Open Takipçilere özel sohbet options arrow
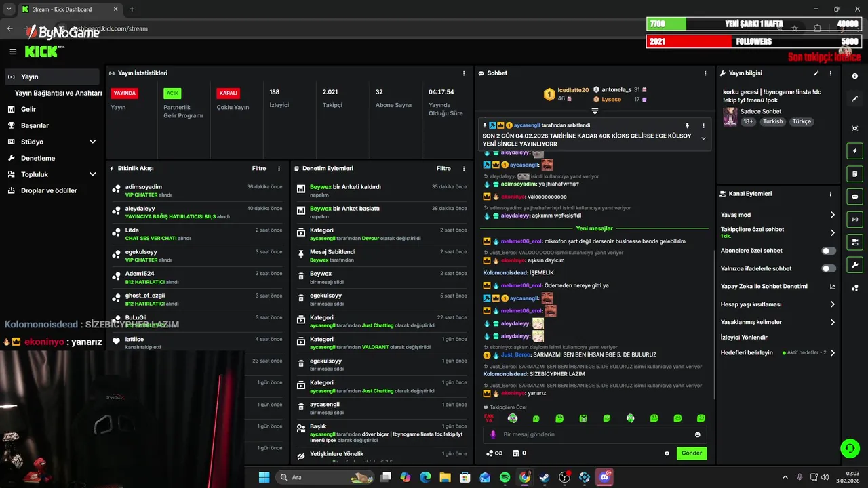This screenshot has width=868, height=488. [832, 232]
